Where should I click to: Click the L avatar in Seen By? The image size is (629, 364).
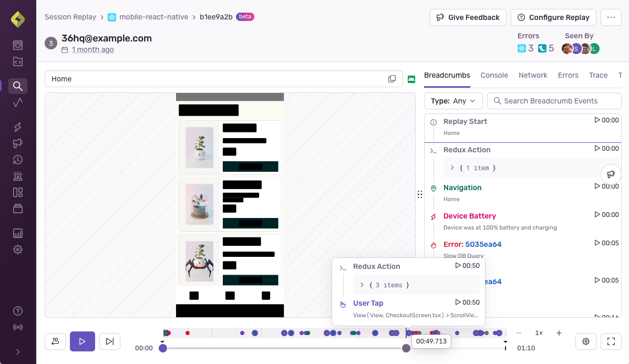coord(594,49)
